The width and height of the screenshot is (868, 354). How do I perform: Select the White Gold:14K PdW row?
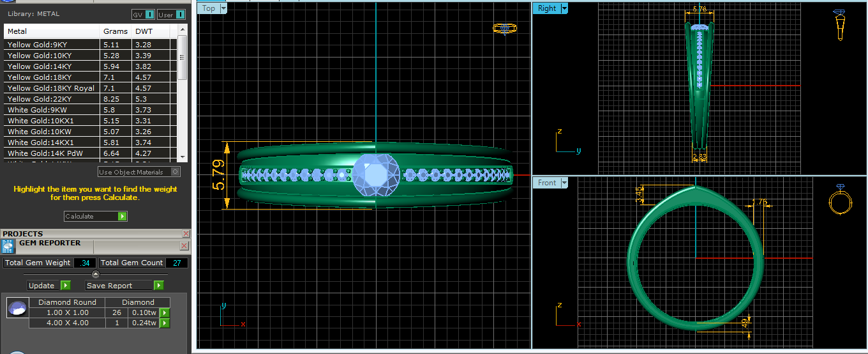pyautogui.click(x=91, y=153)
